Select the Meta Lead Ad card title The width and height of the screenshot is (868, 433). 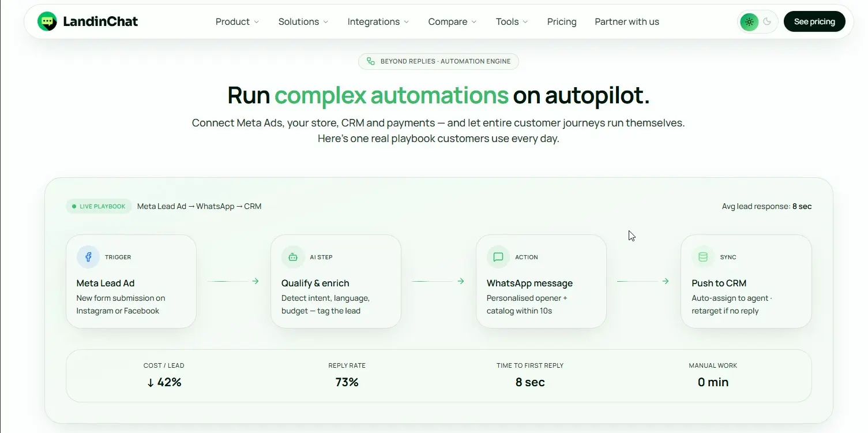(106, 283)
